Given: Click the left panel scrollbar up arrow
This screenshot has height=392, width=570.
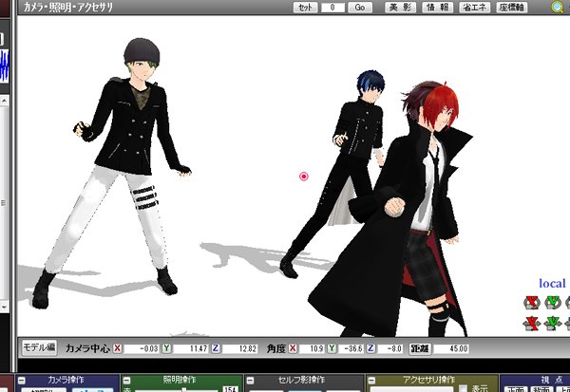Looking at the screenshot, I should [x=4, y=101].
